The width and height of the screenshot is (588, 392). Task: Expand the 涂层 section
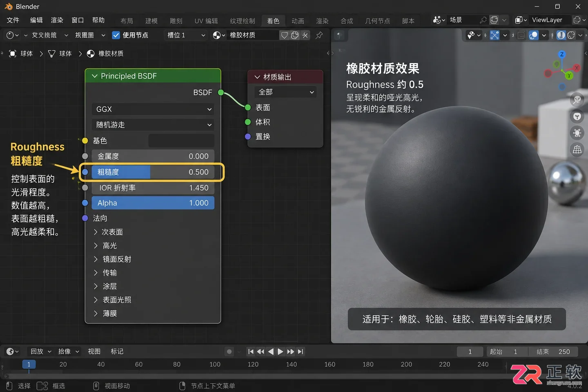[x=105, y=286]
